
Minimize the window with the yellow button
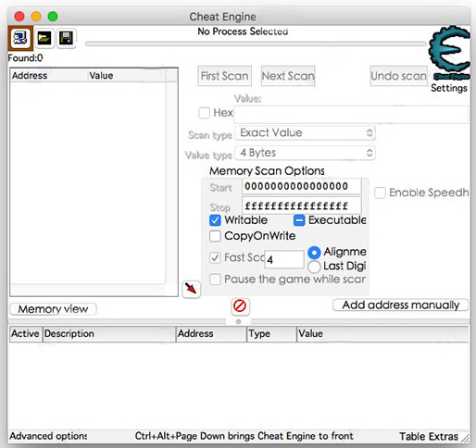36,17
